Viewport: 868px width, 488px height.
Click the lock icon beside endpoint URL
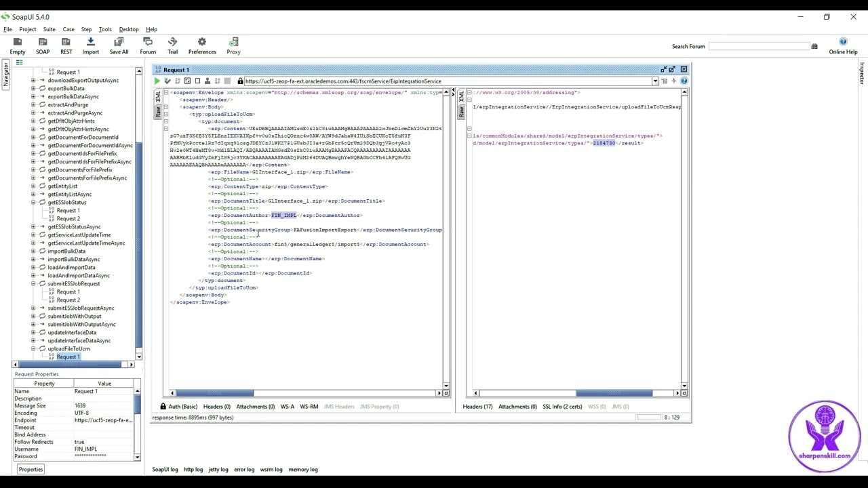(x=240, y=81)
